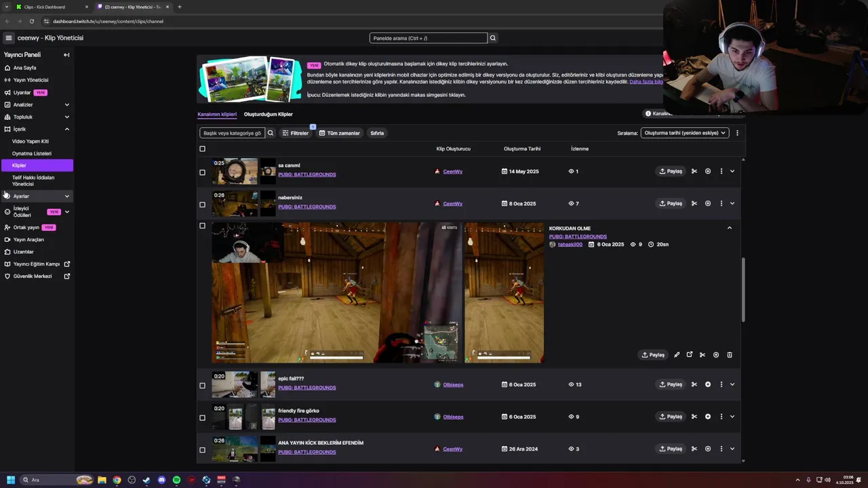This screenshot has height=488, width=868.
Task: Click the Olbiseps link on epic fail??? row
Action: click(x=453, y=384)
